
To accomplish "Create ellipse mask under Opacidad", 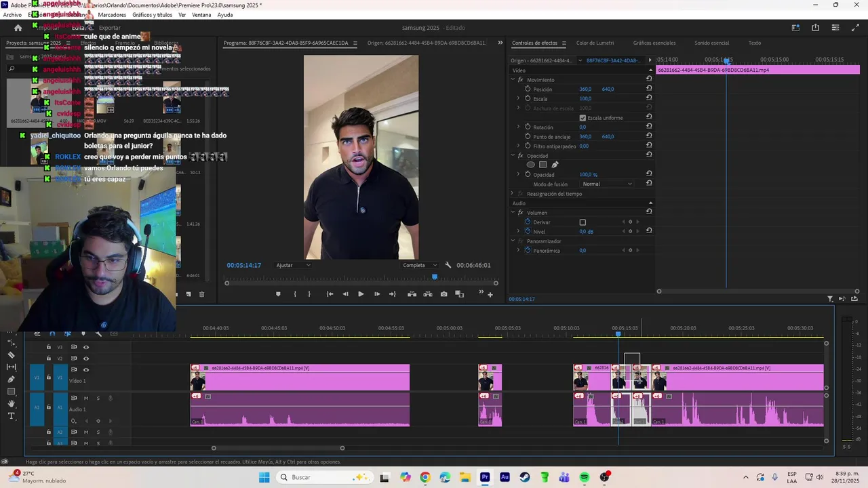I will [531, 165].
